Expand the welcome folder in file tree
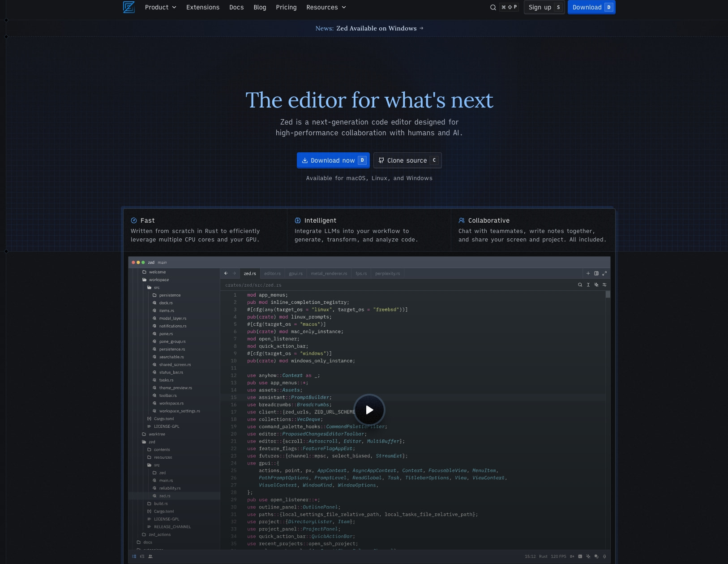The image size is (728, 564). (154, 272)
